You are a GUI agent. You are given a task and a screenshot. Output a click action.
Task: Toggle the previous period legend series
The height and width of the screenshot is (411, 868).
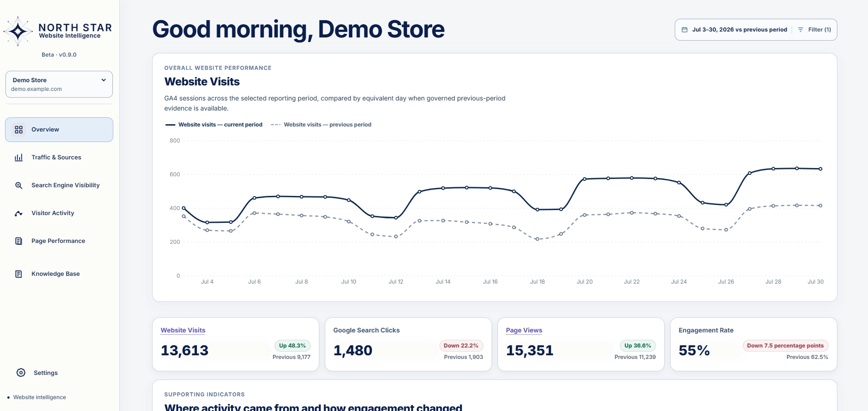pos(321,125)
